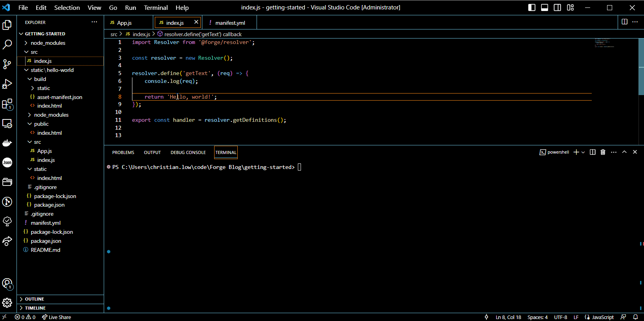The height and width of the screenshot is (321, 644).
Task: Change indentation Spaces: 4 setting
Action: pyautogui.click(x=538, y=317)
